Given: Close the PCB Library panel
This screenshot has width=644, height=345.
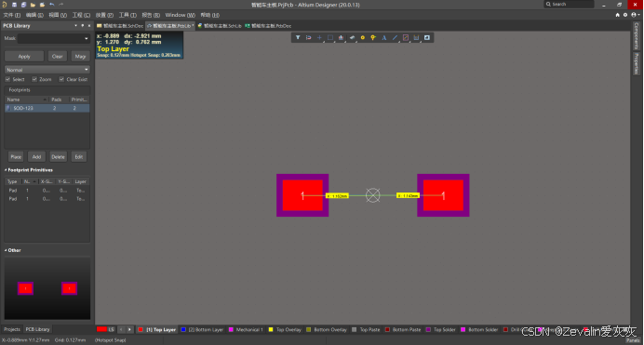Looking at the screenshot, I should [x=89, y=25].
